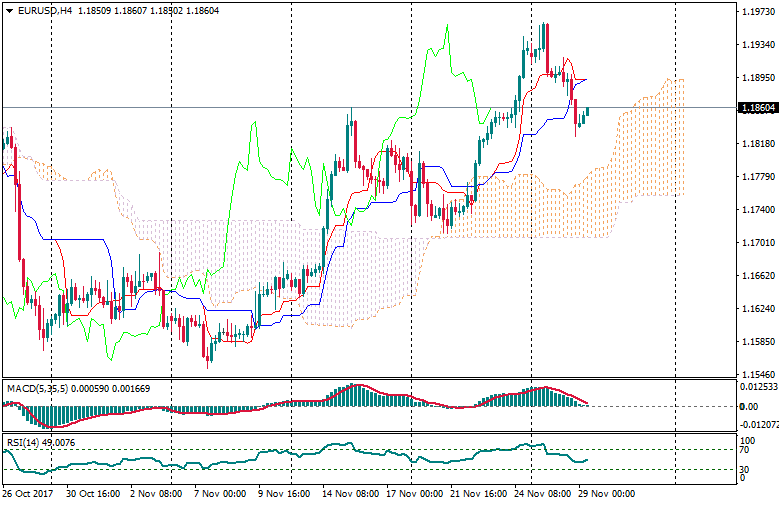Click the EURUSD,H4 symbol title text
779x505 pixels.
45,10
